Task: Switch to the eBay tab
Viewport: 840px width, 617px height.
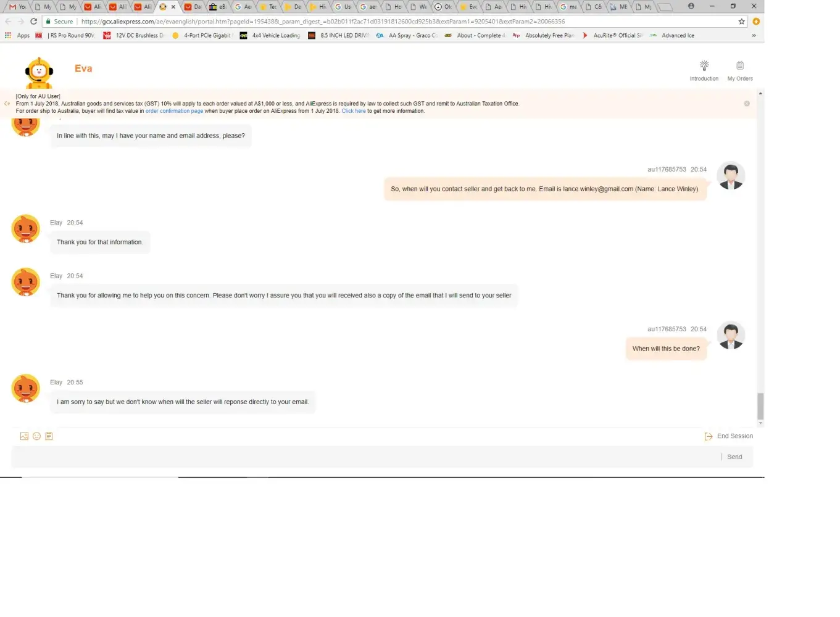Action: coord(218,7)
